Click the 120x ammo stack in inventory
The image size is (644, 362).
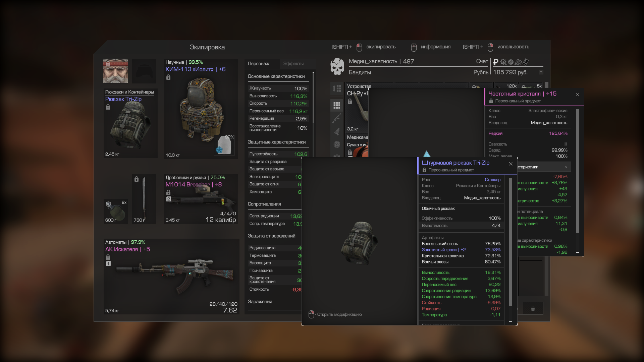point(506,86)
